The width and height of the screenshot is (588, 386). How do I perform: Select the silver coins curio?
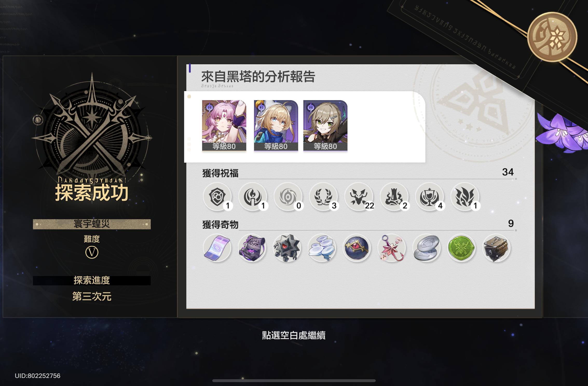click(427, 248)
